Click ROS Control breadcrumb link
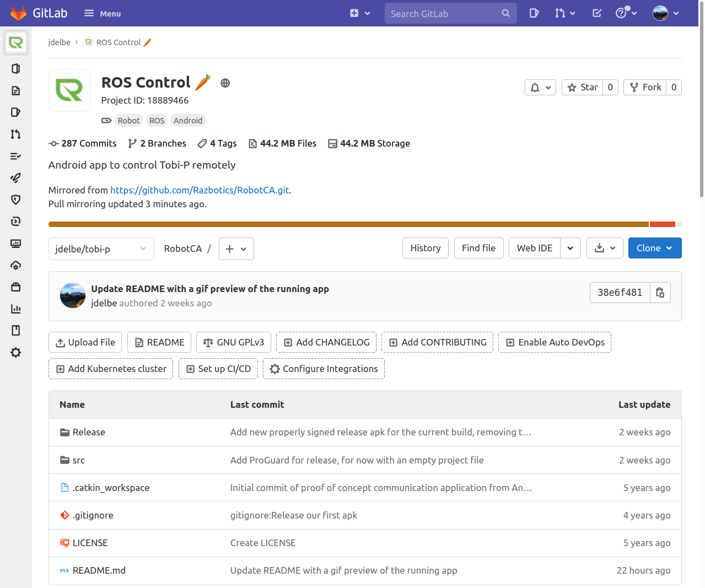Image resolution: width=705 pixels, height=588 pixels. (118, 42)
